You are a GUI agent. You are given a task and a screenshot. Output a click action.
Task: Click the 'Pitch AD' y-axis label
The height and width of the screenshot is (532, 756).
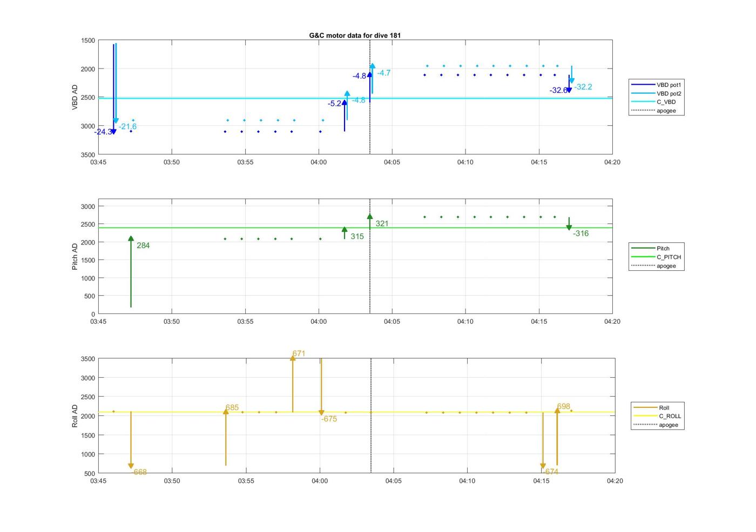[x=75, y=257]
